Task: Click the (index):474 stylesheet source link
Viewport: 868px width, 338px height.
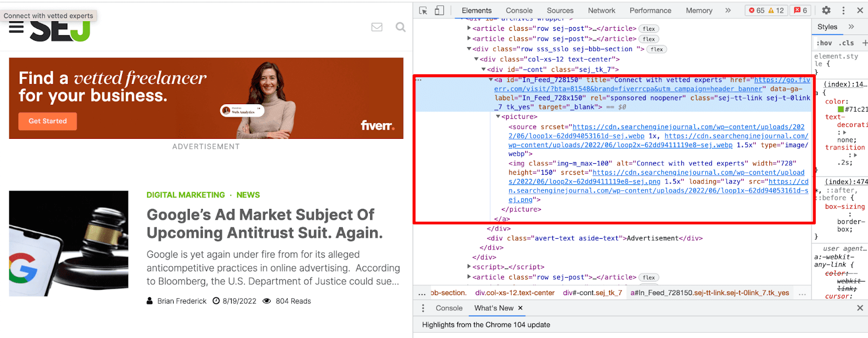Action: coord(846,182)
